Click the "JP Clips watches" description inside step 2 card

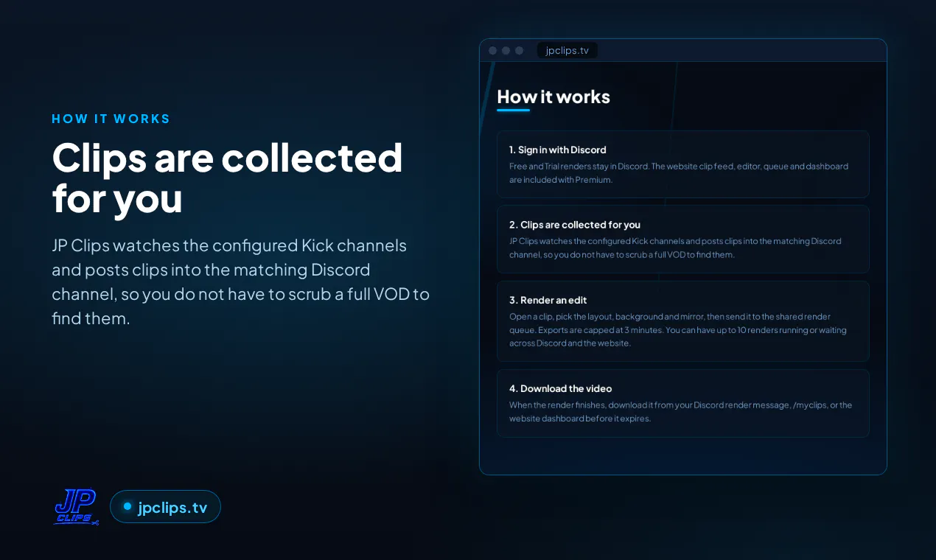[x=675, y=248]
